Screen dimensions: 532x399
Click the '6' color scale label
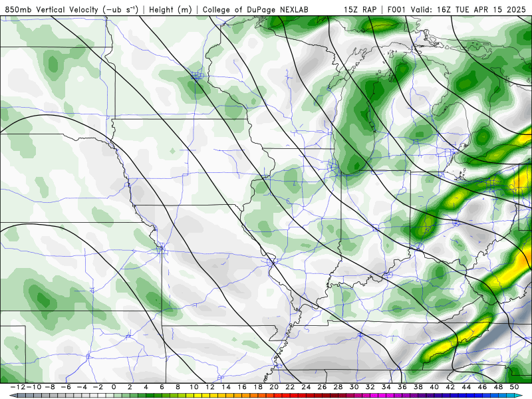162,387
